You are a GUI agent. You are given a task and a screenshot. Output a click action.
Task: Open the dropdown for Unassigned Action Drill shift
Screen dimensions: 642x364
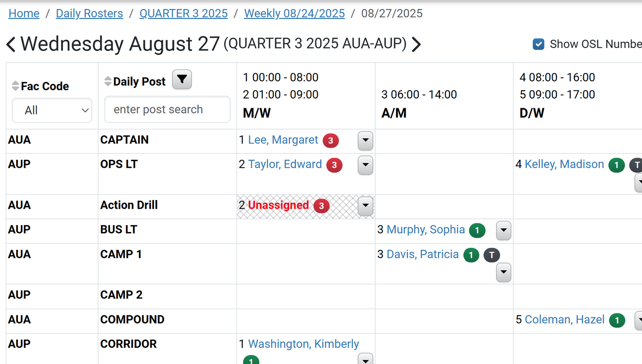pos(365,206)
